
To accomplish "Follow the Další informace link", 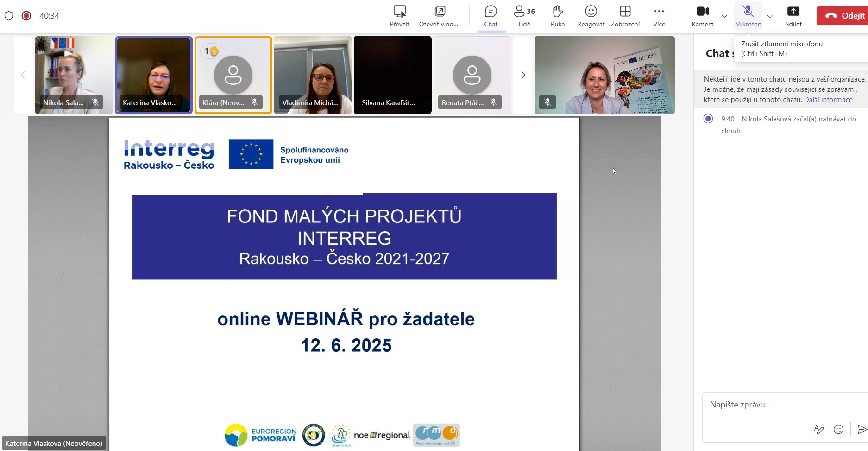I will tap(828, 100).
